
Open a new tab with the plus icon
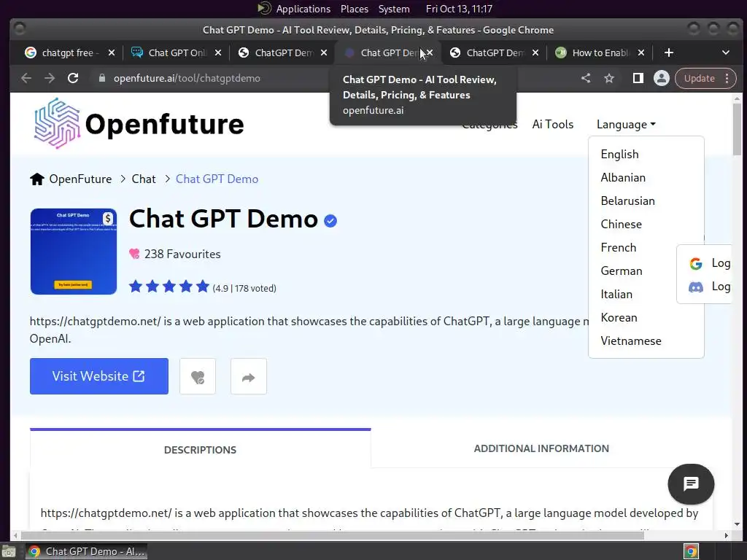tap(669, 52)
